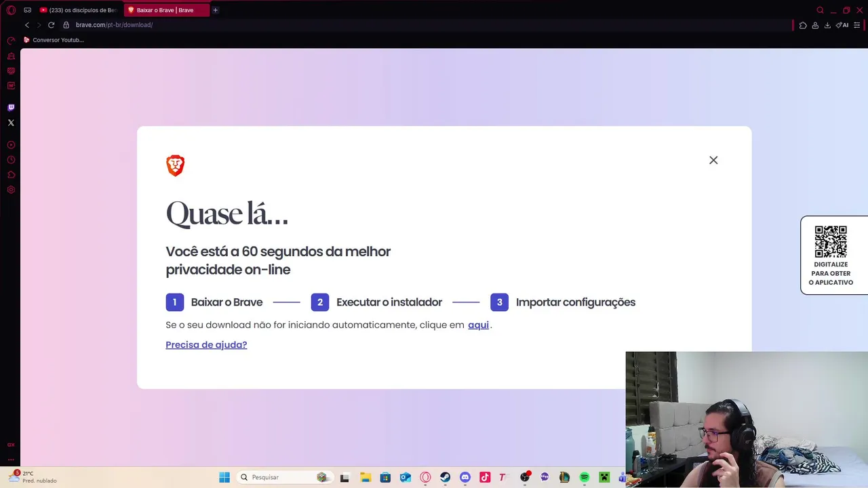Go forward to next page
Screen dimensions: 868x488
(39, 25)
